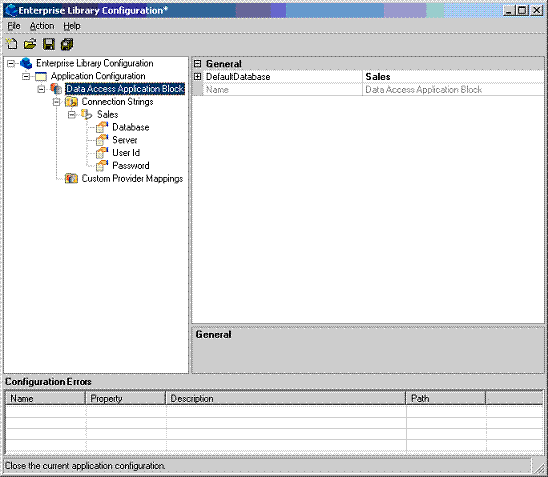Screen dimensions: 548x477
Task: Click the General description panel heading
Action: point(213,334)
